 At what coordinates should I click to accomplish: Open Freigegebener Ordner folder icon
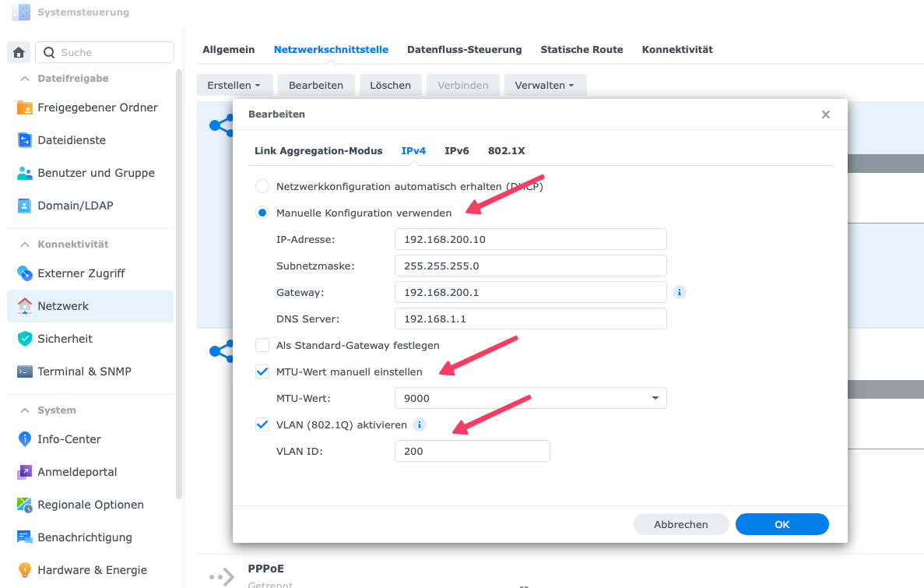pos(25,107)
